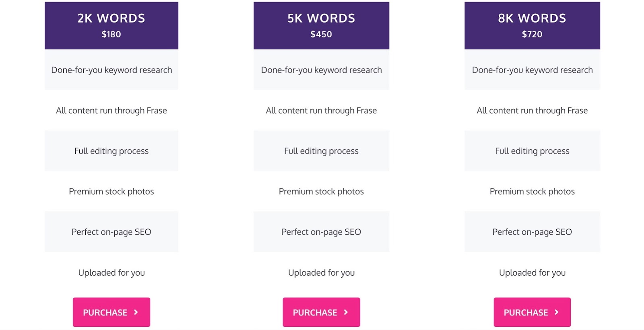This screenshot has height=330, width=644.
Task: Click the chevron arrow on 5K Purchase button
Action: pos(346,312)
